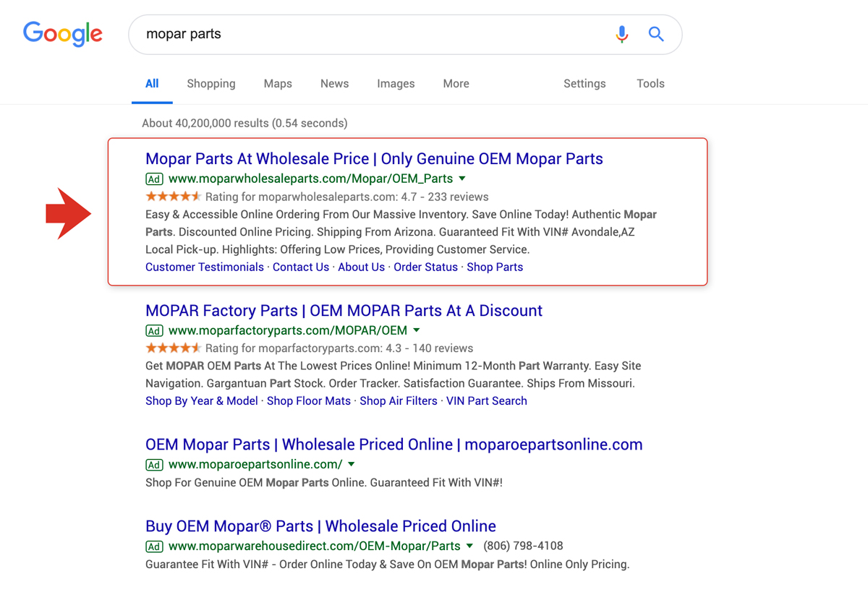Click star rating for moparwholesaleparts.com
868x592 pixels.
[x=174, y=197]
